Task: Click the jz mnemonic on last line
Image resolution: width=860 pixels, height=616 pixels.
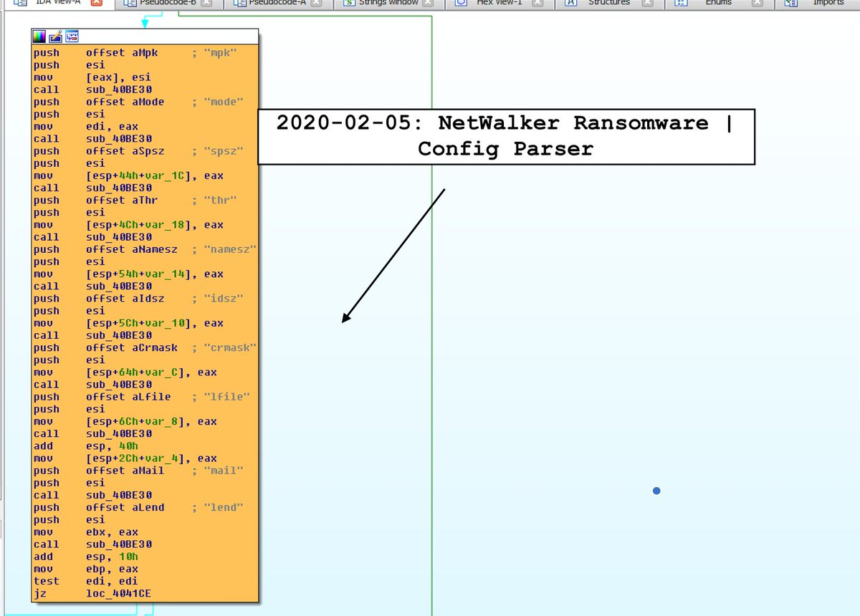Action: [40, 594]
